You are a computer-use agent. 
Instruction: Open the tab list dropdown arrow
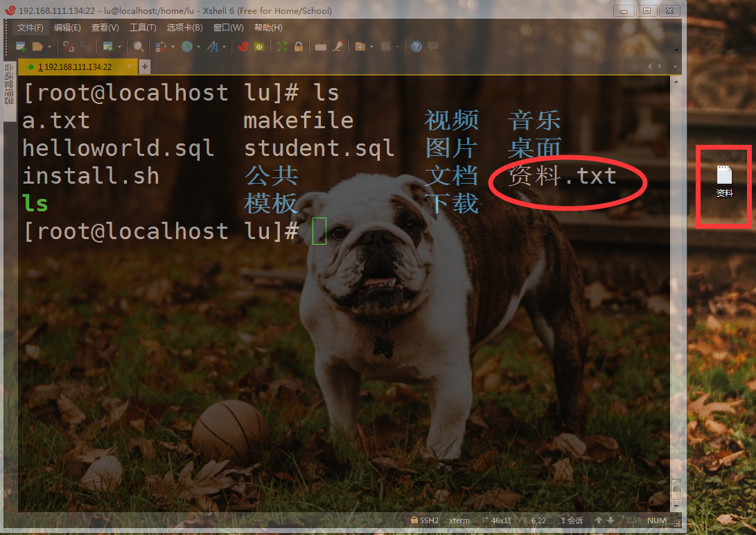675,67
